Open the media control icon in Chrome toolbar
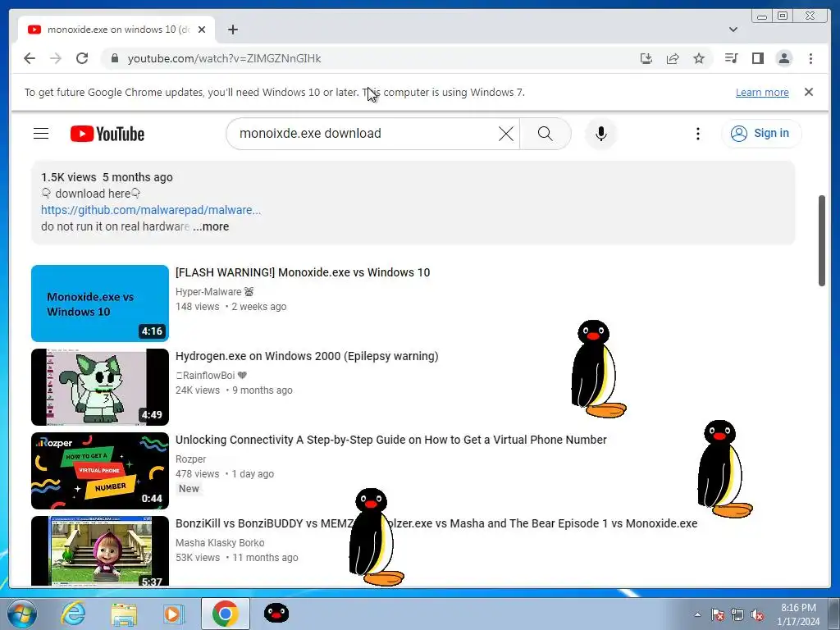This screenshot has height=630, width=840. click(731, 58)
